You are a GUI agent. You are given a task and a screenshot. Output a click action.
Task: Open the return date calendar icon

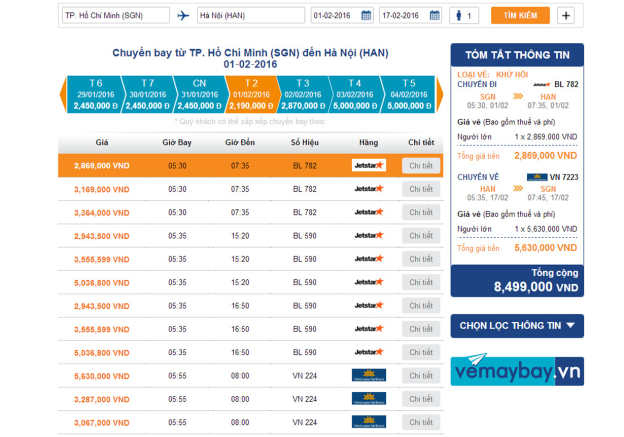point(437,16)
